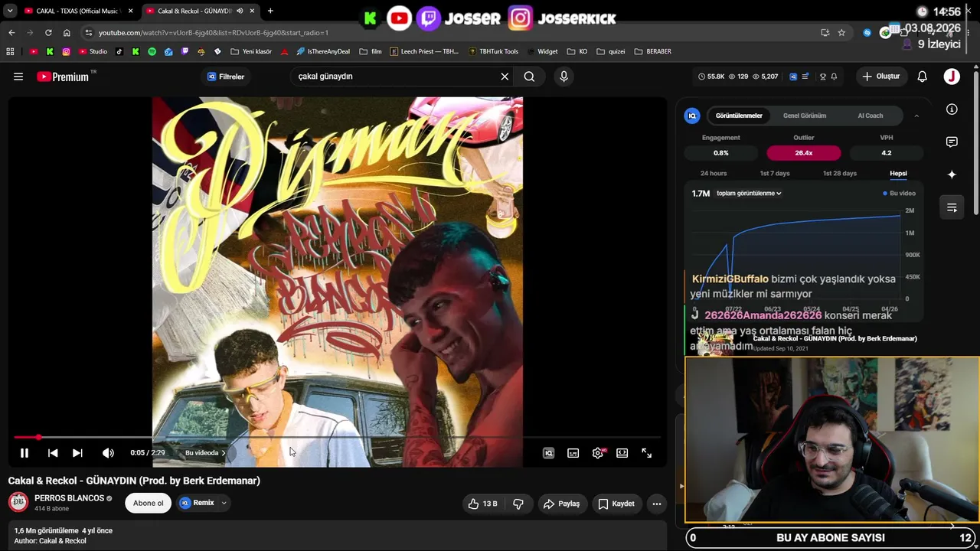Go to the YouTube Premium home logo

tap(63, 77)
